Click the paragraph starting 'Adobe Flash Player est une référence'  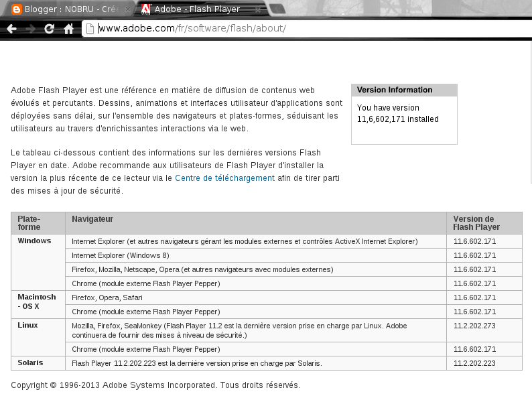pyautogui.click(x=176, y=109)
